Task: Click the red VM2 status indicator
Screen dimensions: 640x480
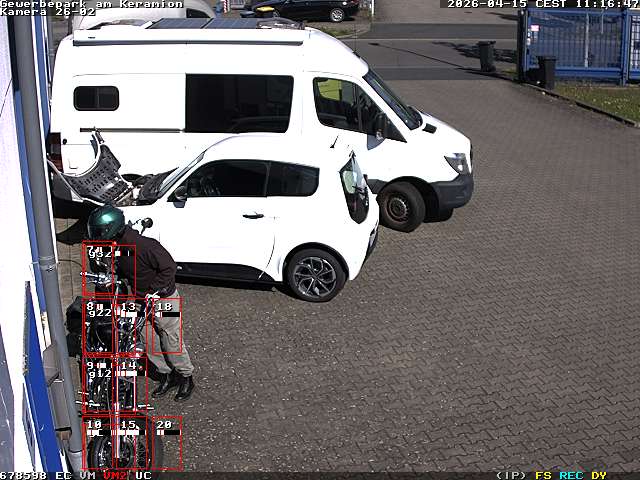Action: 116,475
